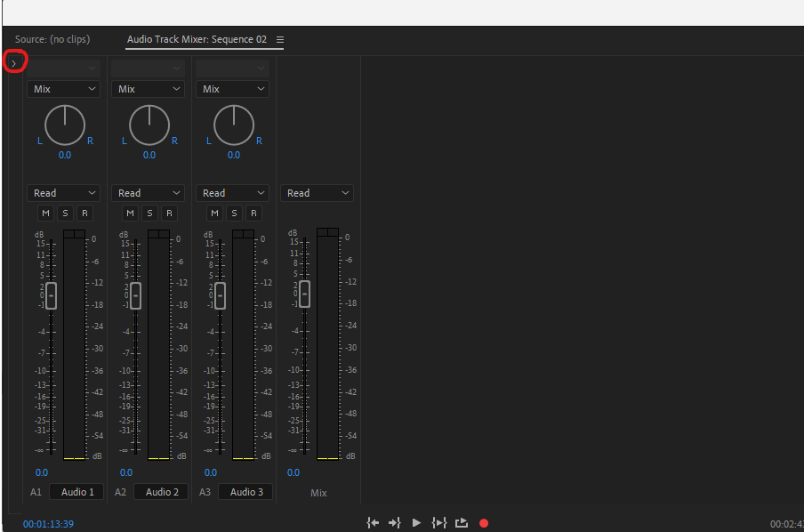
Task: Click the Go to Out point transport icon
Action: [x=394, y=523]
